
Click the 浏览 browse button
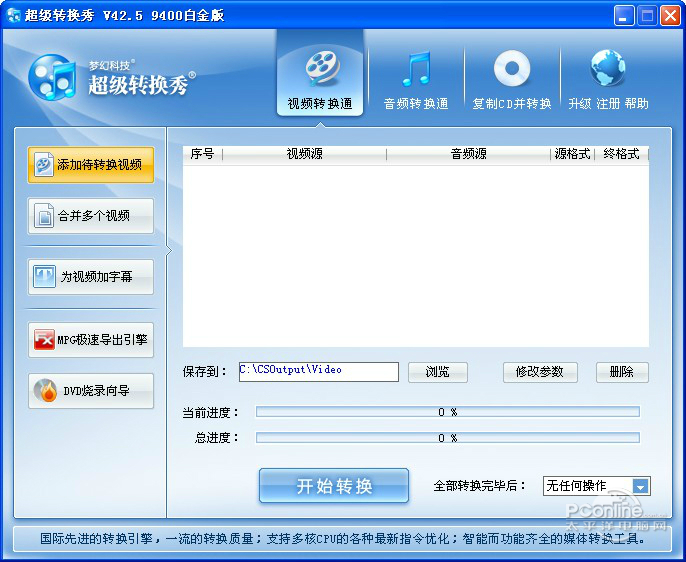(438, 372)
